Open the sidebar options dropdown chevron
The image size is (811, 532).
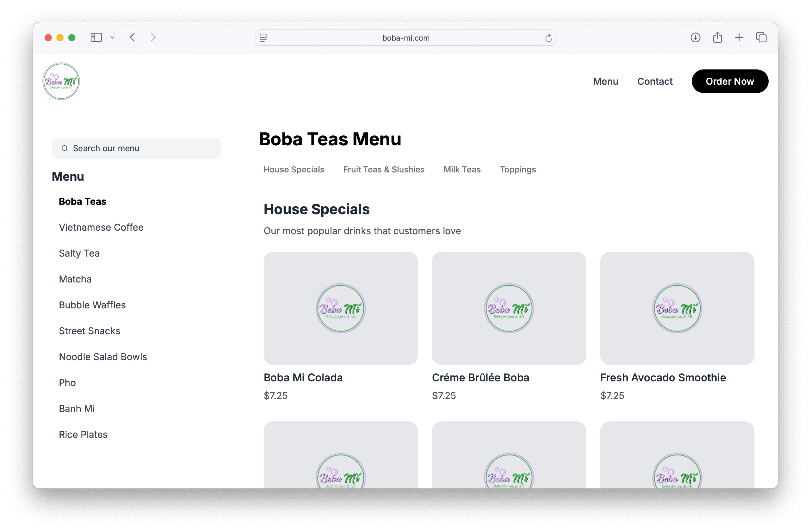(112, 38)
